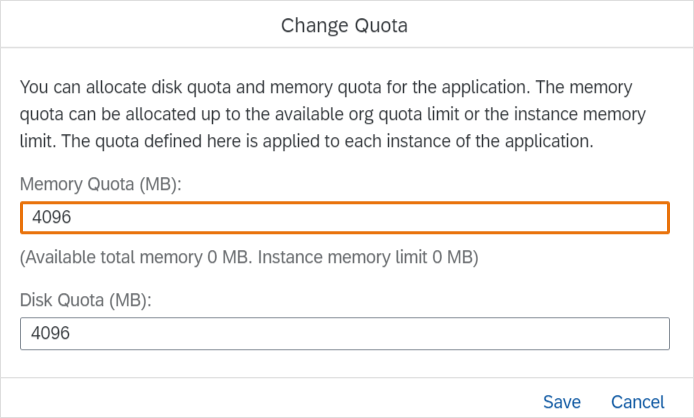Screen dimensions: 694x418
Task: Focus the Memory Quota input field
Action: click(x=344, y=218)
